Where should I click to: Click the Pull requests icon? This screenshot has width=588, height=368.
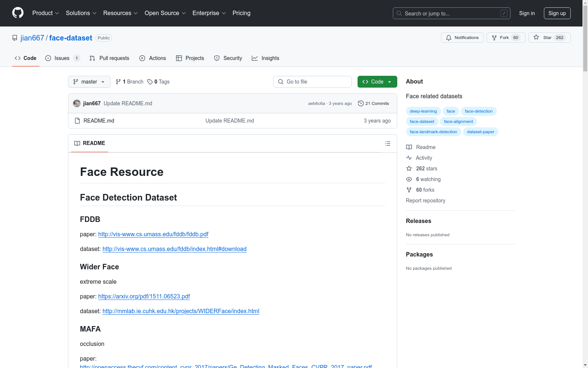(92, 58)
